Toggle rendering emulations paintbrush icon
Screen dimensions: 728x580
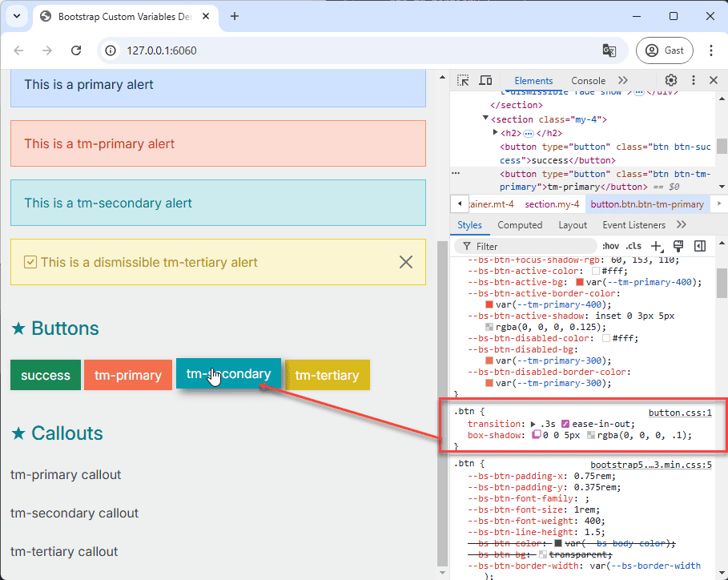click(678, 246)
